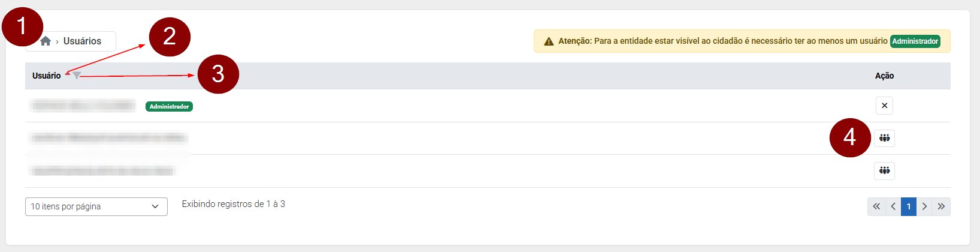The width and height of the screenshot is (980, 252).
Task: Click the group icon in third user row
Action: [x=884, y=171]
